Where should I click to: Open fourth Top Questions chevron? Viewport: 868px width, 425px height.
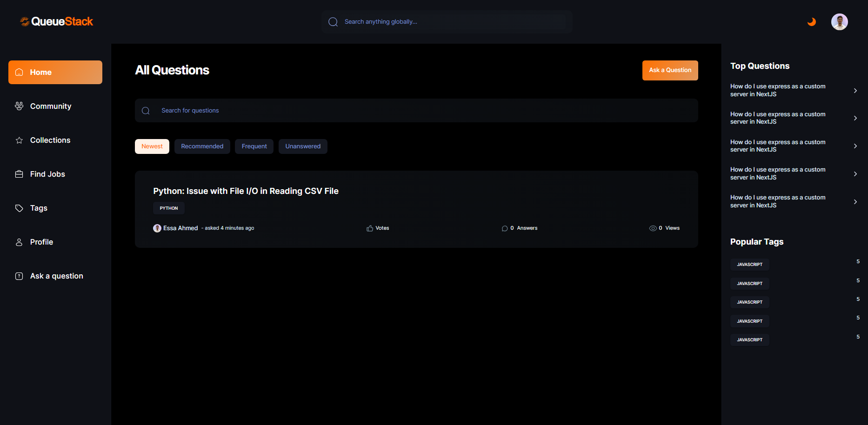coord(855,174)
